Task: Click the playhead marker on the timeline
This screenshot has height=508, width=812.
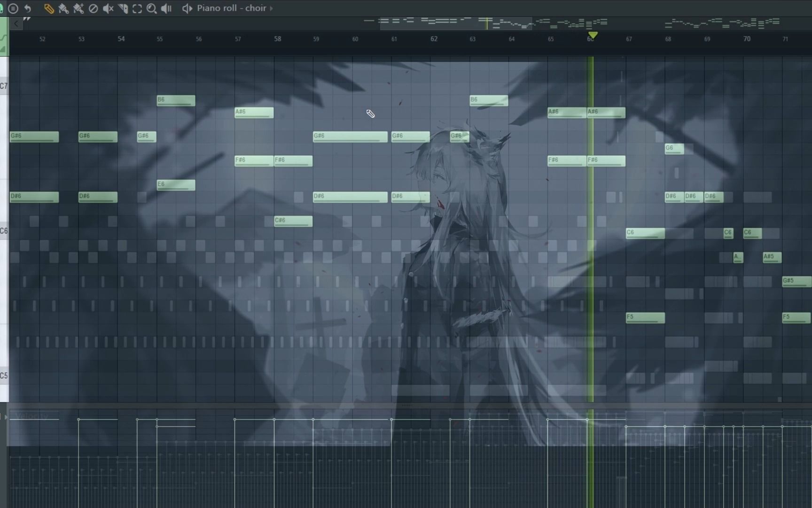Action: (593, 35)
